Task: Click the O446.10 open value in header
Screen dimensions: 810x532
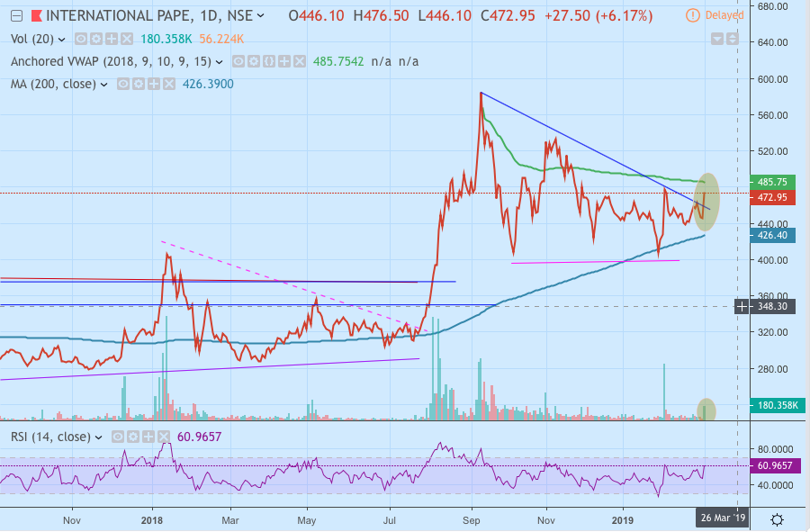Action: pyautogui.click(x=316, y=15)
